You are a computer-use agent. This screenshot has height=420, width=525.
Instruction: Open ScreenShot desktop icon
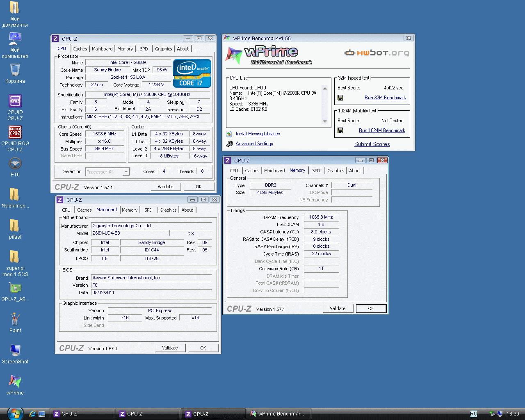pos(15,354)
